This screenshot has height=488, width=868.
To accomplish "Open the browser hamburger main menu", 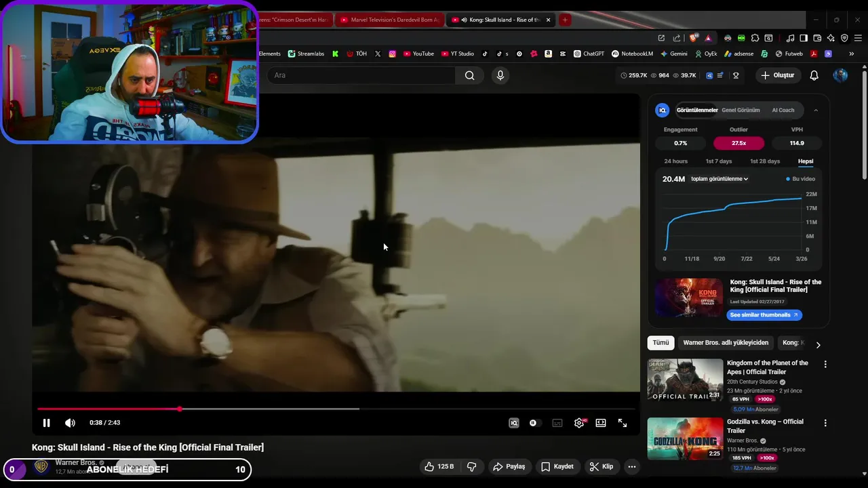I will (858, 38).
